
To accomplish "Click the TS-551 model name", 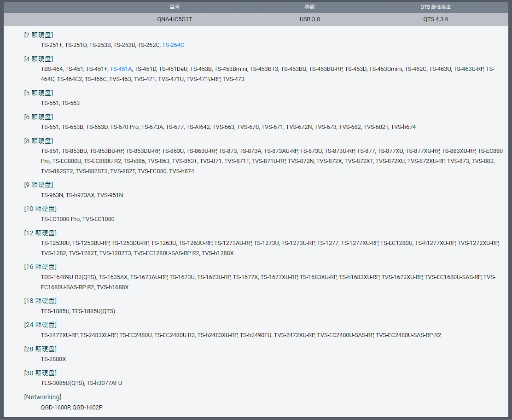I will pos(50,103).
